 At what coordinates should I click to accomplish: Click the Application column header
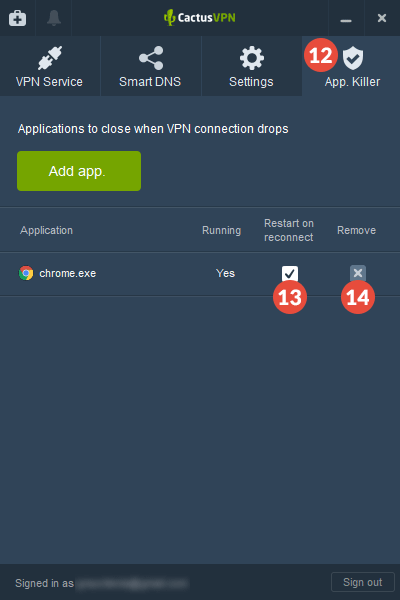click(46, 230)
